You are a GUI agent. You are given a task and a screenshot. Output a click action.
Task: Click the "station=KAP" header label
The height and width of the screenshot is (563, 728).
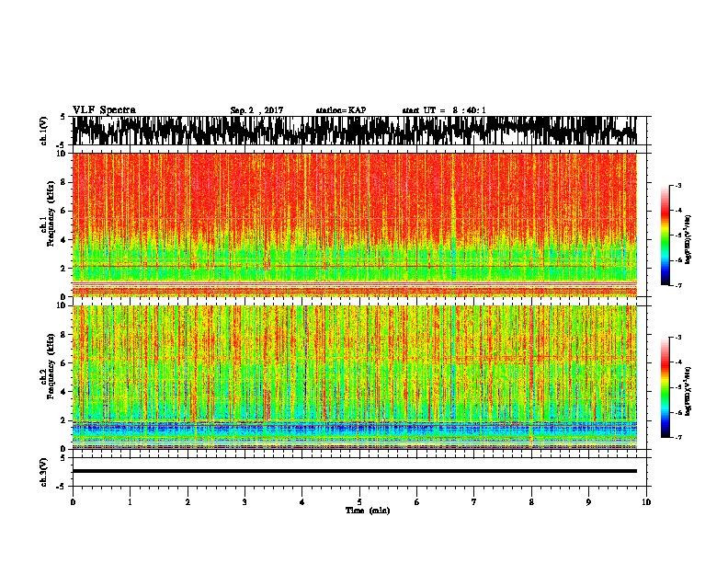tap(341, 110)
